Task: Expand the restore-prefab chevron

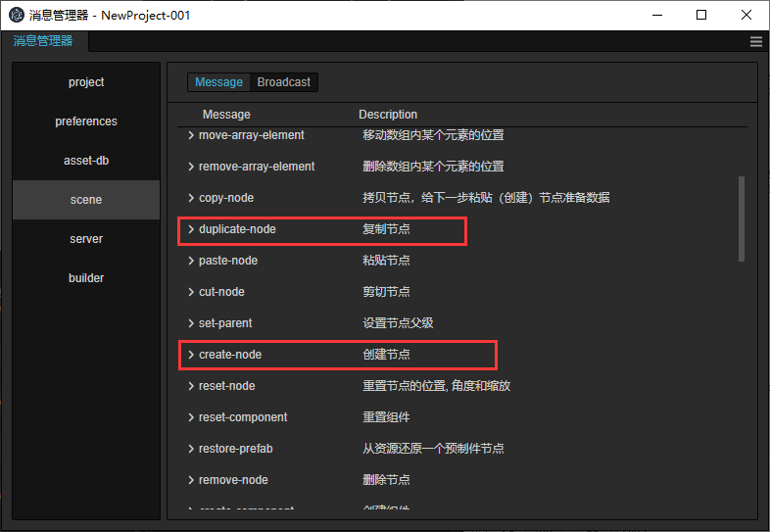Action: (191, 449)
